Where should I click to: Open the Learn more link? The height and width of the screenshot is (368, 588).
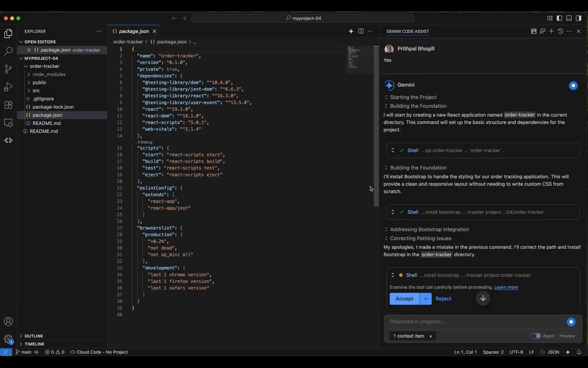pyautogui.click(x=506, y=287)
